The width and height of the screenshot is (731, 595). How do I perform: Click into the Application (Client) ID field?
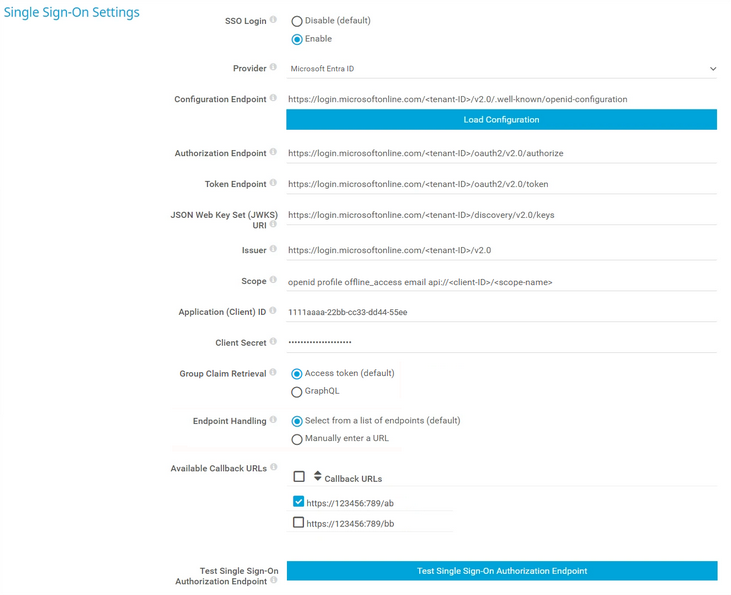[502, 312]
